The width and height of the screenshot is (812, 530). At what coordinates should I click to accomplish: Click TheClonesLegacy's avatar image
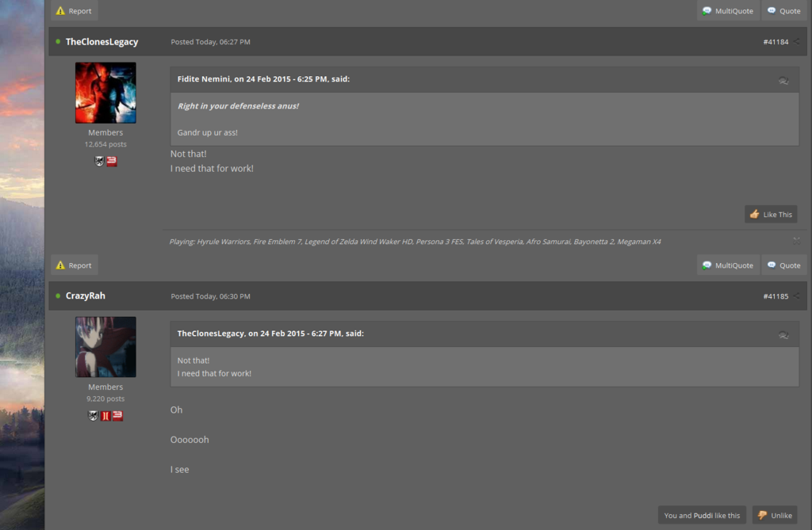105,93
